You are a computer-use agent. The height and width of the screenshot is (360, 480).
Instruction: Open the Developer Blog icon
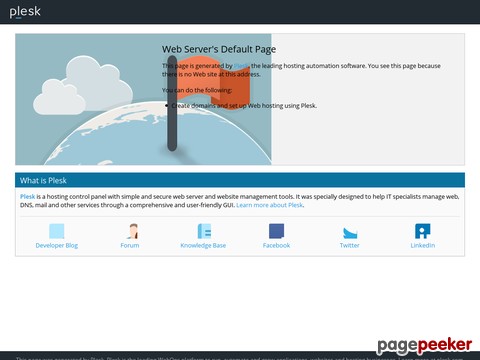tap(57, 231)
